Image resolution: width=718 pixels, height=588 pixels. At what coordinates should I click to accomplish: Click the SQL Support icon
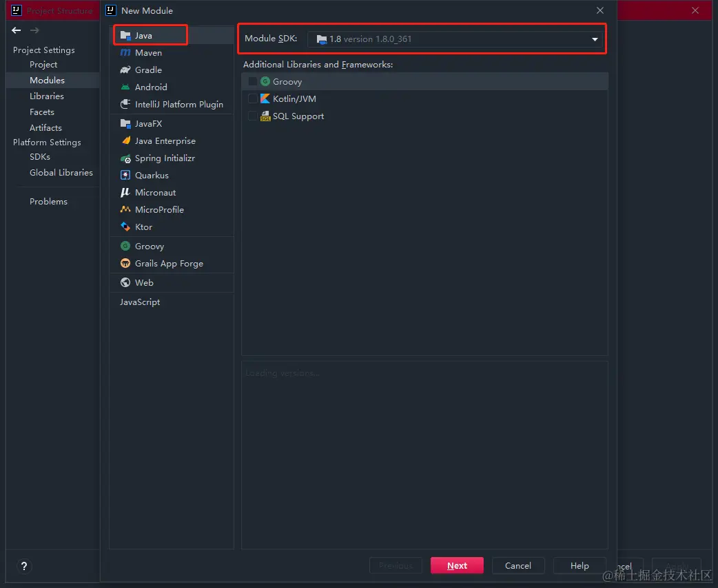265,116
